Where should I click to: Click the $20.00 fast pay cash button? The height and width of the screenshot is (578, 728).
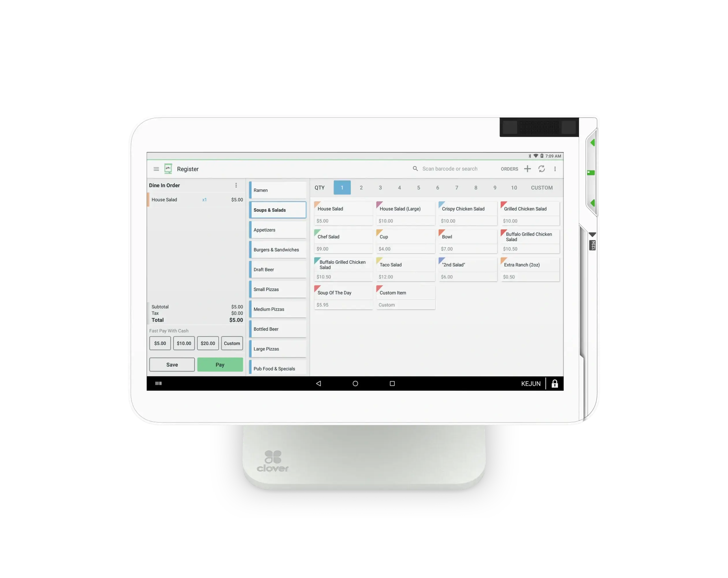click(x=208, y=343)
